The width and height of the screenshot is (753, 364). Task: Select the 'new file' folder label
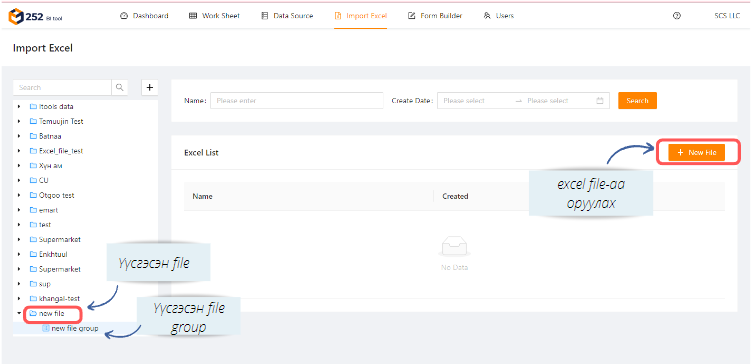coord(51,314)
